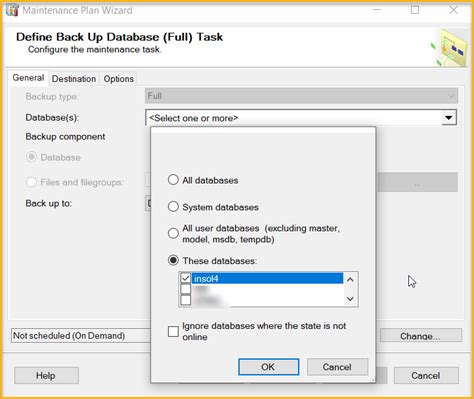Click Cancel in the database popup
Image resolution: width=474 pixels, height=399 pixels.
[x=337, y=367]
